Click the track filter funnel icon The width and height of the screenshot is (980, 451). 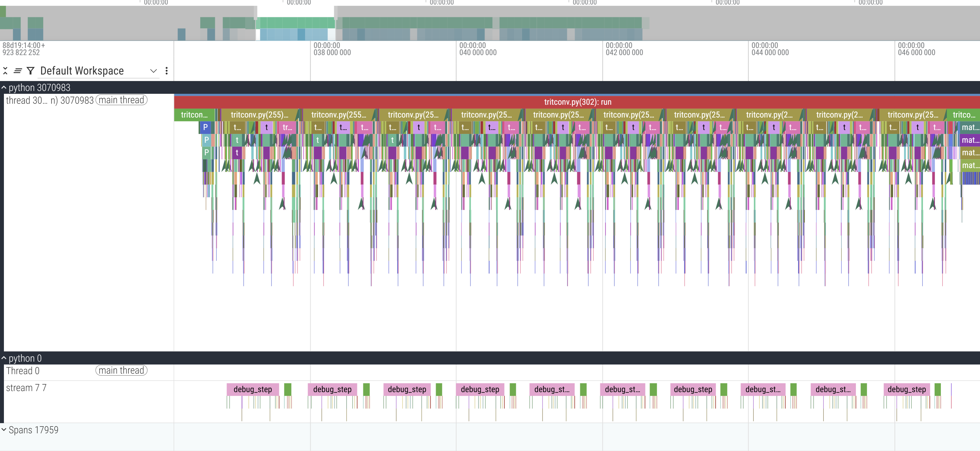(31, 71)
